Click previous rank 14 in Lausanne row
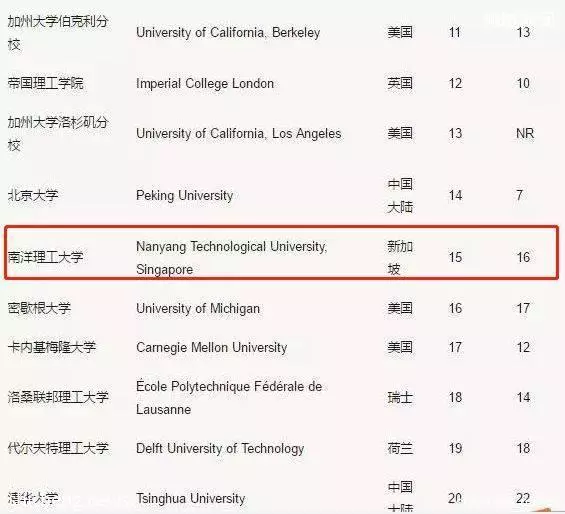Viewport: 565px width, 514px height. click(523, 398)
